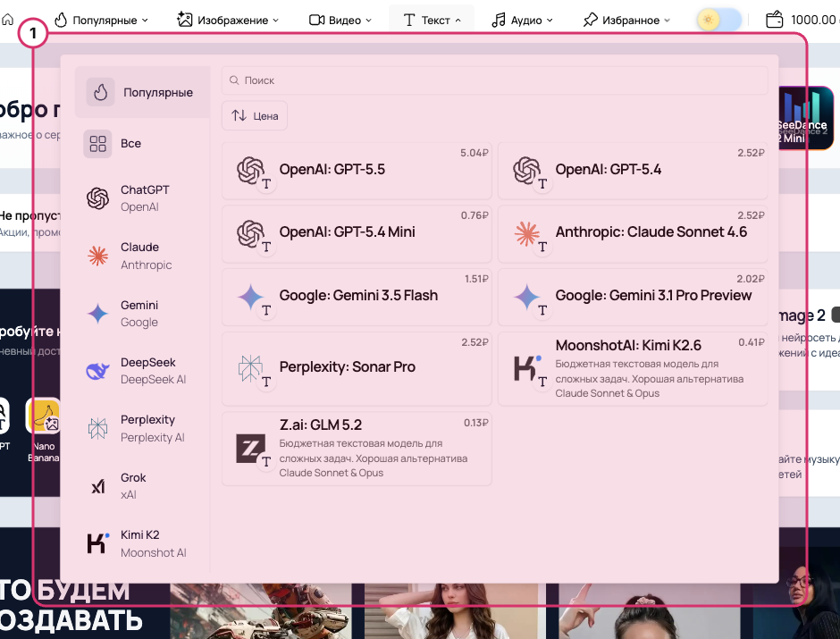Screen dimensions: 840x639
Task: Click the grid icon beside Все
Action: coord(97,144)
